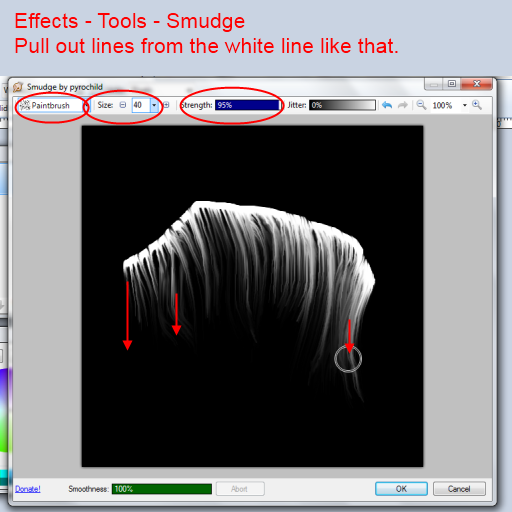Confirm smudge with the OK button

click(401, 489)
